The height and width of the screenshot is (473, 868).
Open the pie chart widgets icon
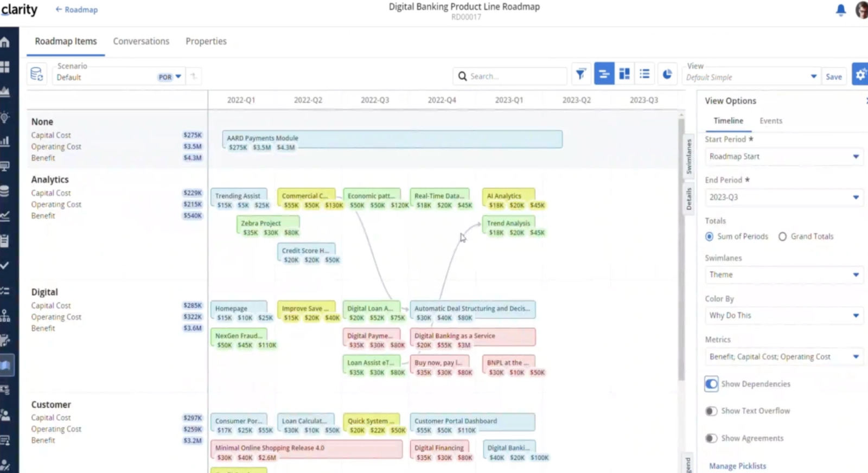coord(667,74)
